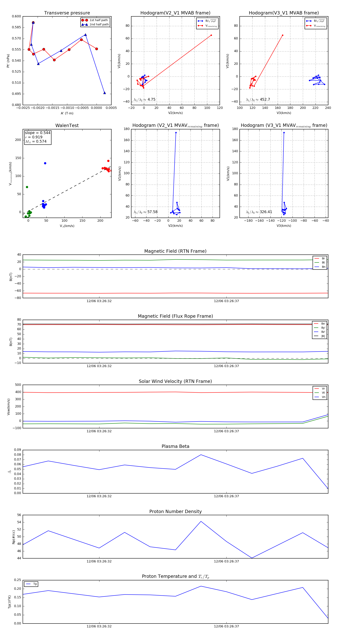This screenshot has height=644, width=351.
Task: Select the By' legend entry
Action: coord(320,328)
